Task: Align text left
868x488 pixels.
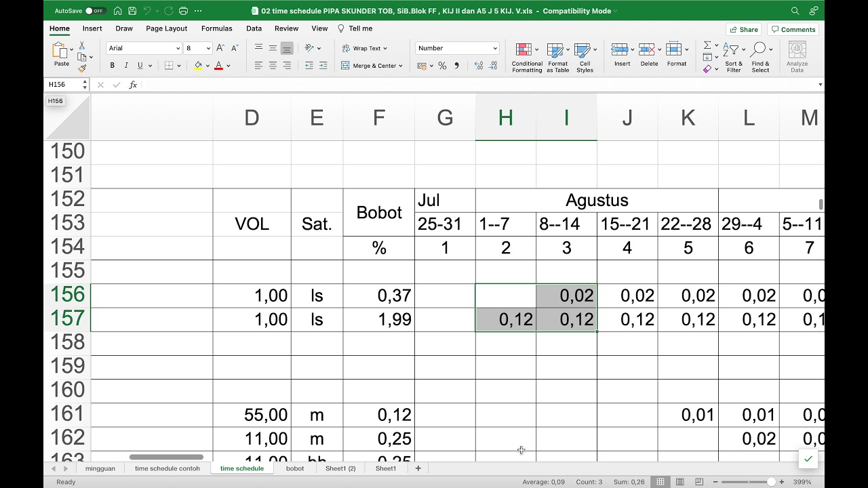Action: click(258, 66)
